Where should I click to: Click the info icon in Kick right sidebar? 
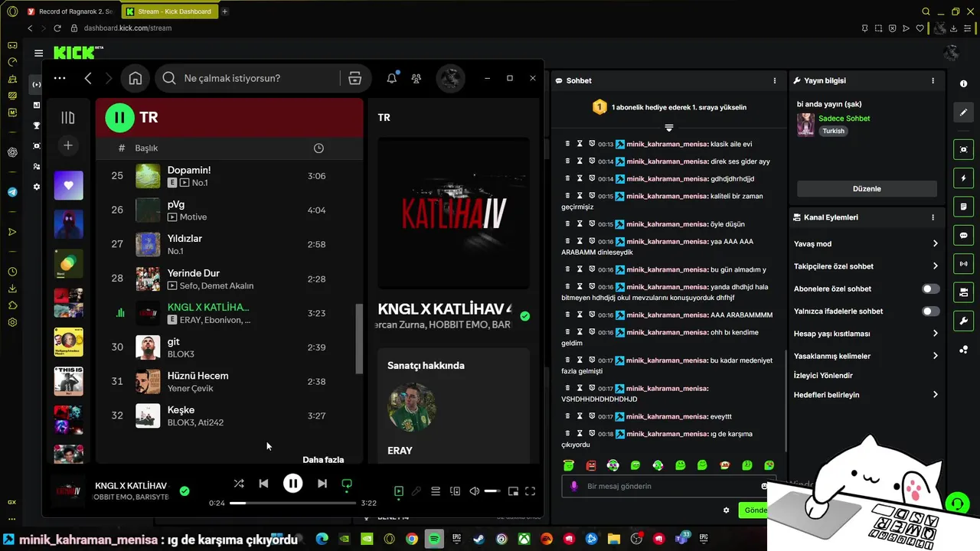tap(963, 83)
